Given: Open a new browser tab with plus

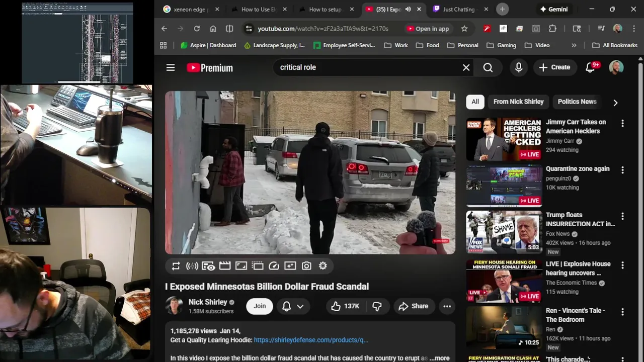Looking at the screenshot, I should click(502, 9).
